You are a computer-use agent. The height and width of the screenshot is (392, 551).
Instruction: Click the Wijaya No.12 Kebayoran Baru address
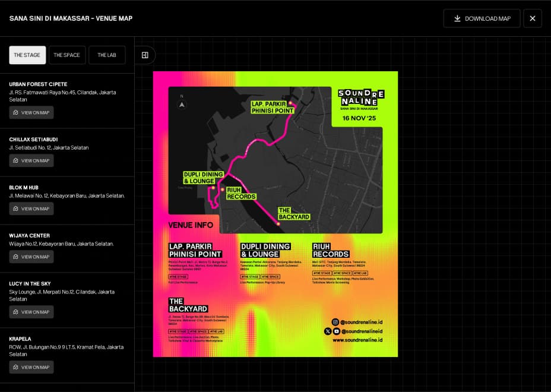click(61, 244)
